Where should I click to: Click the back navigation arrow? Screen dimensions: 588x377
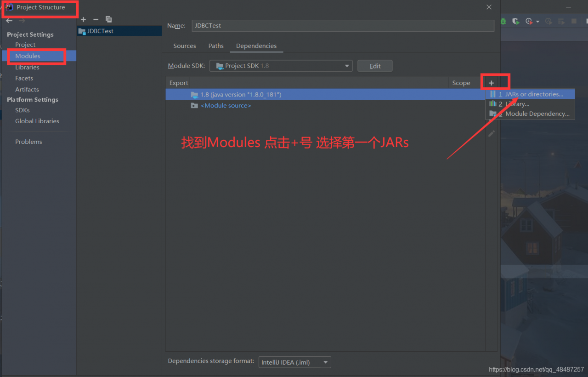pyautogui.click(x=9, y=21)
